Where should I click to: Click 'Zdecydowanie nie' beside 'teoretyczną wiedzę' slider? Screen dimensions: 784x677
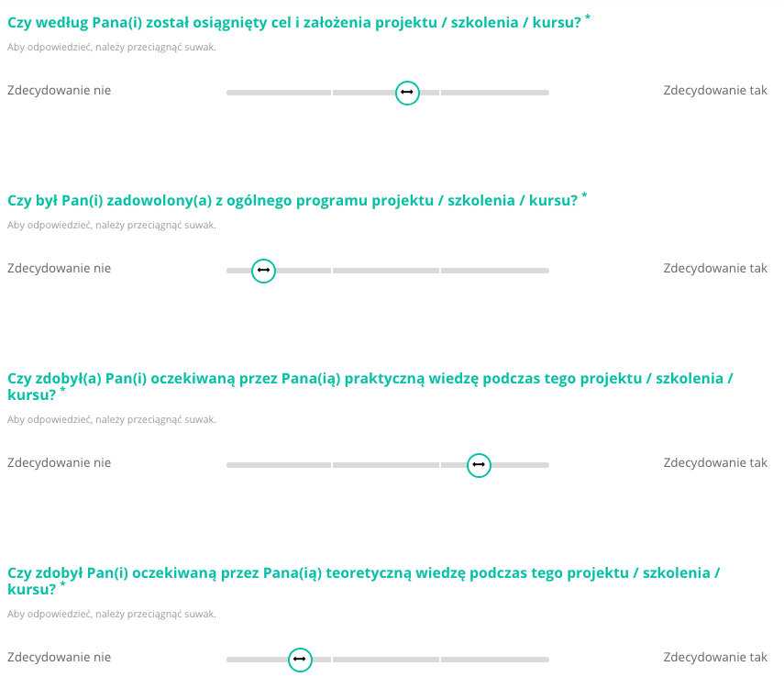point(59,658)
